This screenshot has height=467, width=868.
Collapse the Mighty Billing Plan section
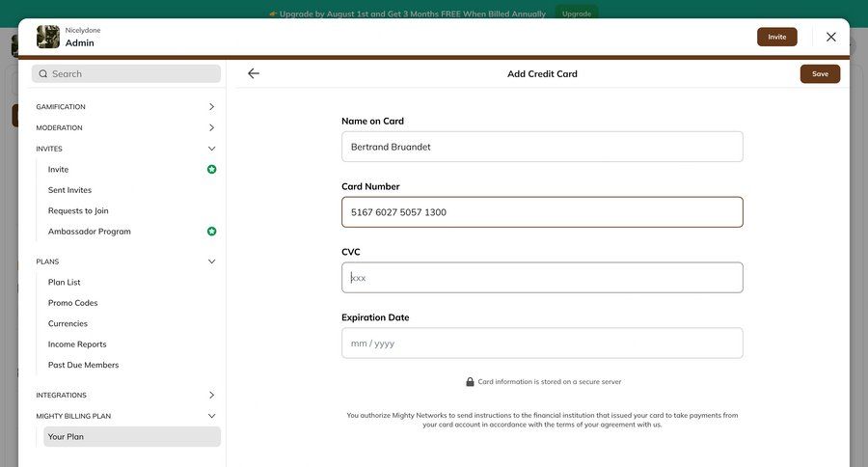pos(126,416)
